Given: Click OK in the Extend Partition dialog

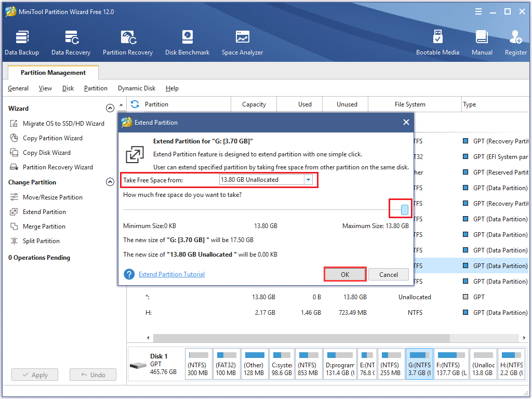Looking at the screenshot, I should tap(345, 274).
